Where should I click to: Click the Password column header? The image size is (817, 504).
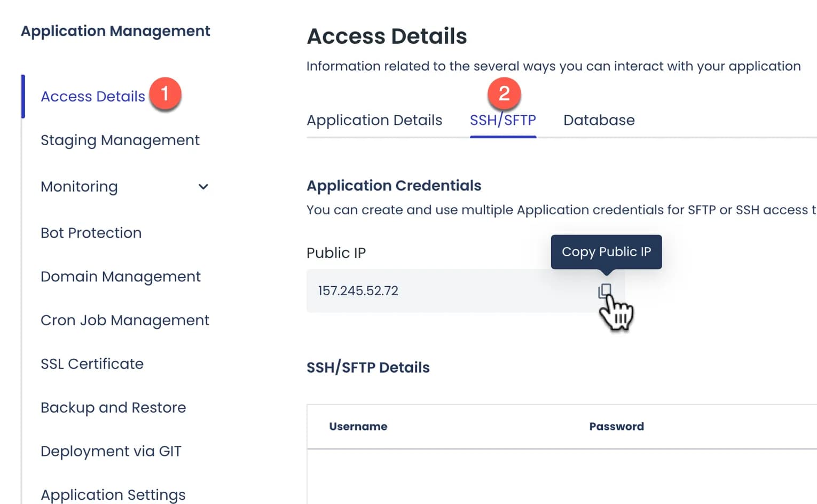616,426
